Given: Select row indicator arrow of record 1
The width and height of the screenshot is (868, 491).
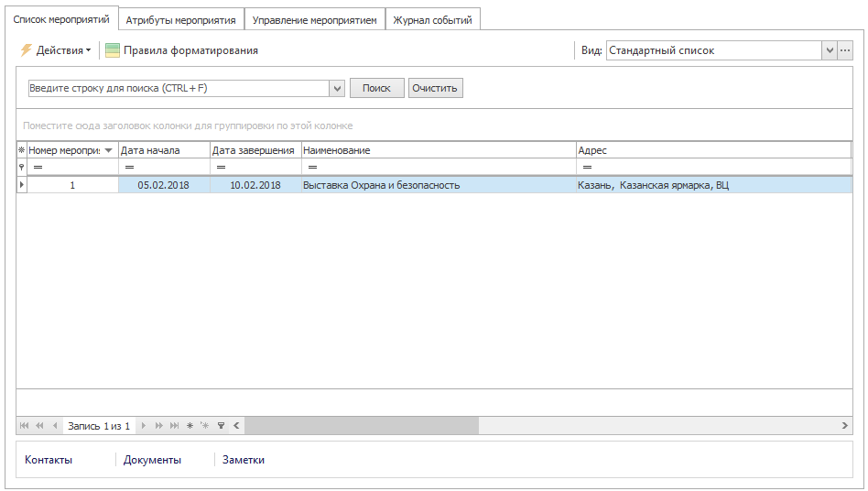Looking at the screenshot, I should (22, 185).
